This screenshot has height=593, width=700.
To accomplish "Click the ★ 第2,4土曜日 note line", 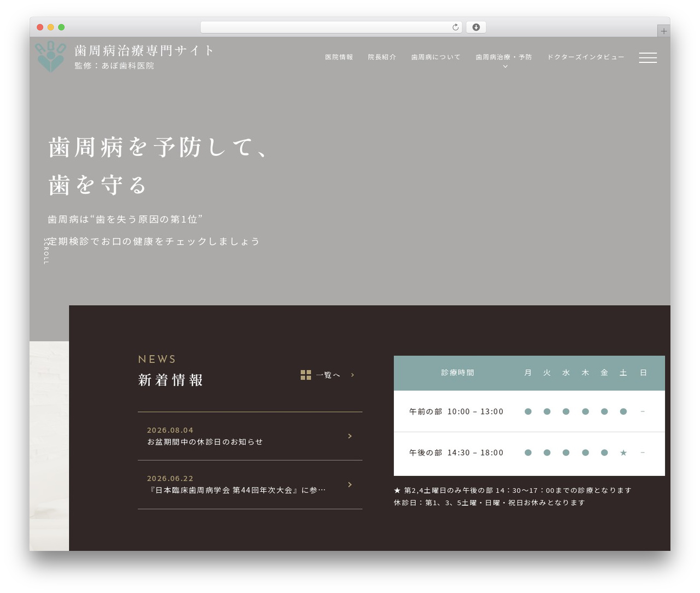I will point(512,490).
